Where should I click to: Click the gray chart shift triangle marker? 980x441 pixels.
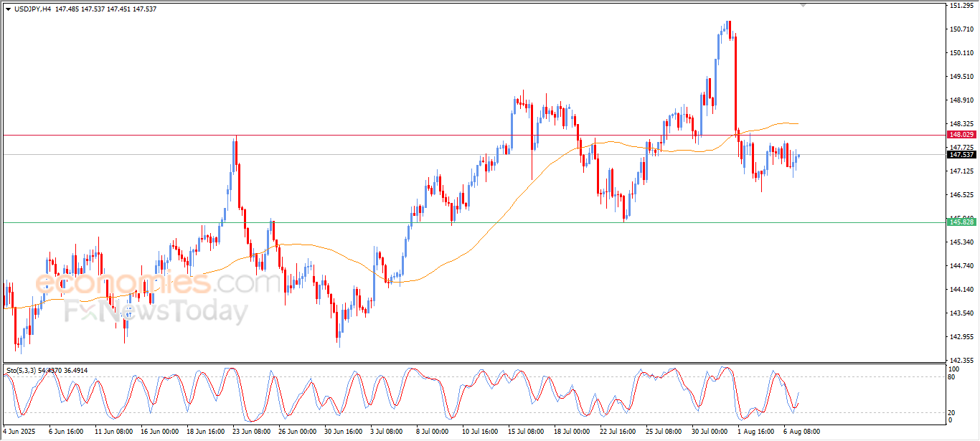coord(802,6)
